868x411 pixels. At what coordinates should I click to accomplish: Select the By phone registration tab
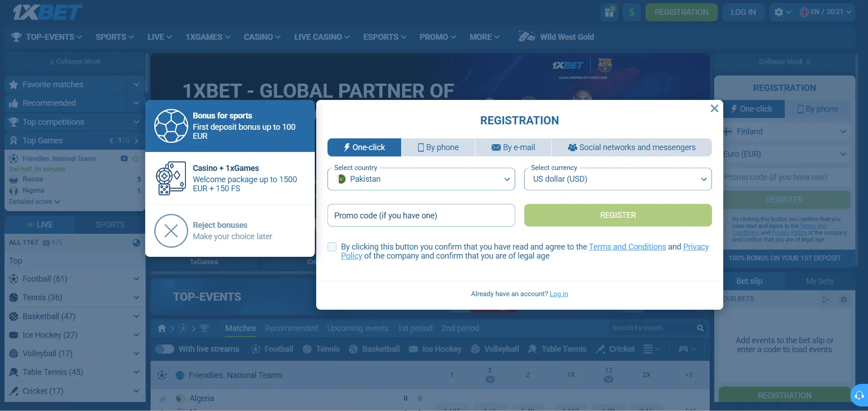438,147
